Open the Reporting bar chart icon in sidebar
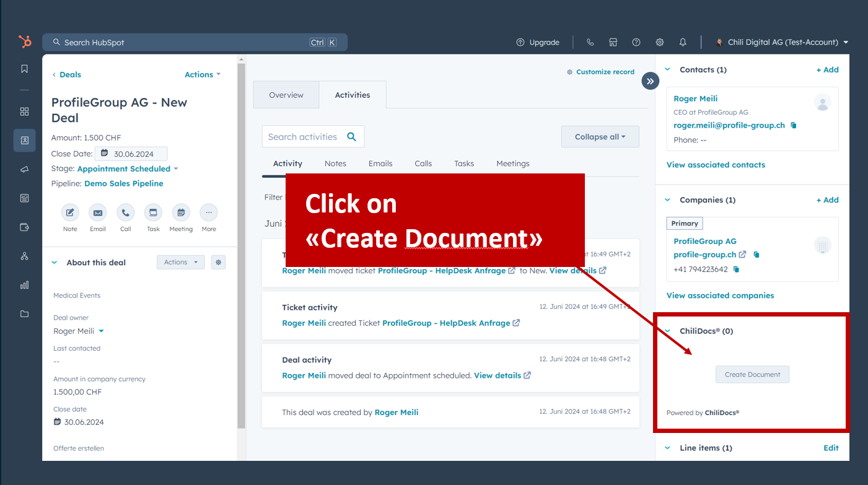 click(25, 285)
